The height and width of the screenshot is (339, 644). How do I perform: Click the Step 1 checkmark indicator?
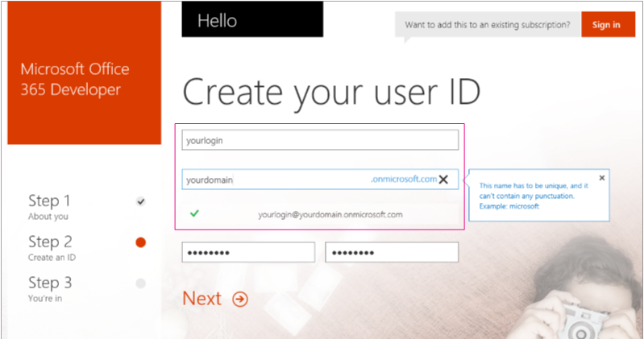[141, 201]
